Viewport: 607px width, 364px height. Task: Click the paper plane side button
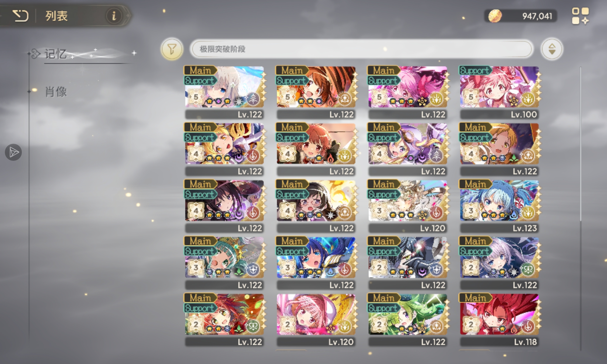[x=13, y=152]
